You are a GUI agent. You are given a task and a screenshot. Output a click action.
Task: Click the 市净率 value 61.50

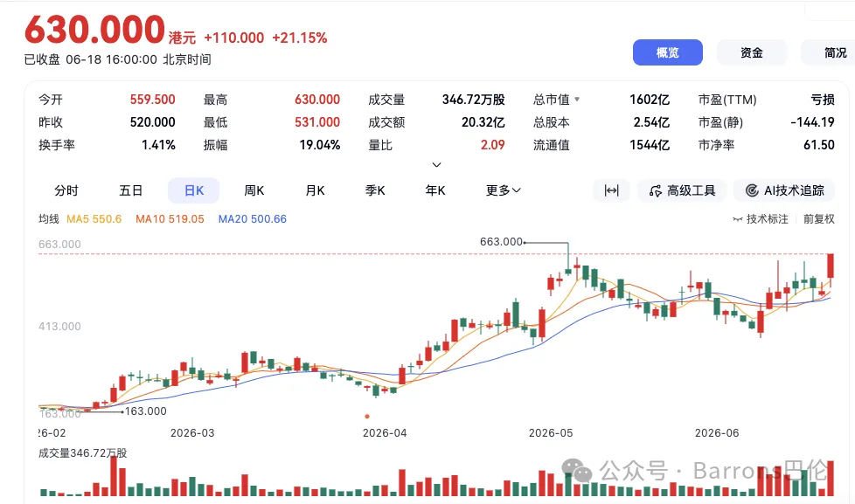point(819,145)
